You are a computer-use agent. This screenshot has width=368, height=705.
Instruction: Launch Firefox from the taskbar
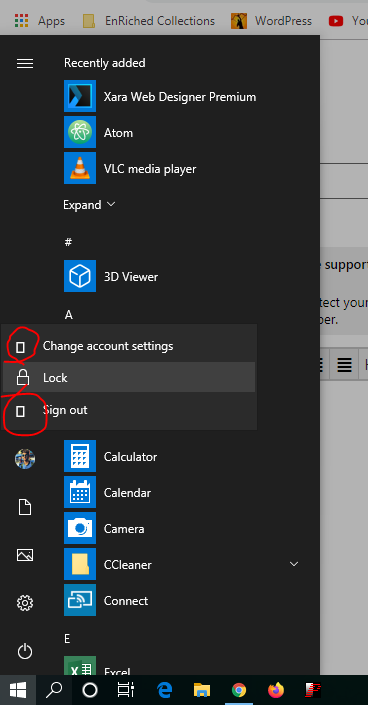tap(276, 690)
